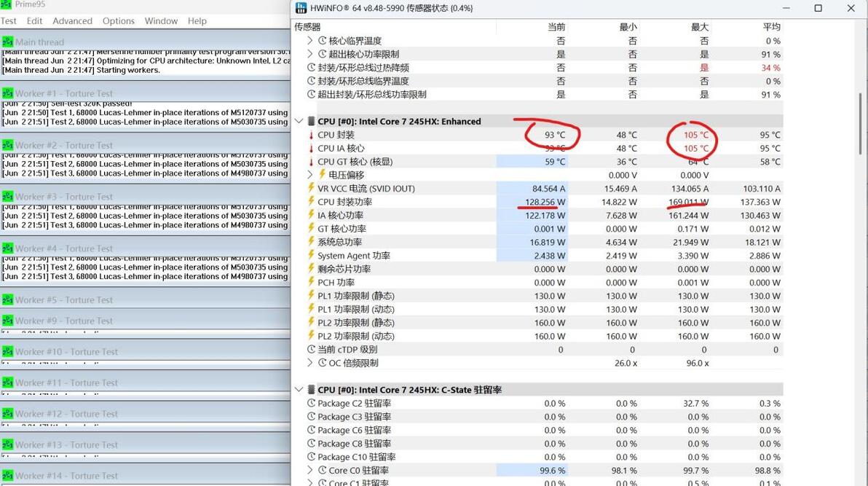Open the Help menu in Prime95
Viewport: 868px width, 486px height.
(x=197, y=21)
